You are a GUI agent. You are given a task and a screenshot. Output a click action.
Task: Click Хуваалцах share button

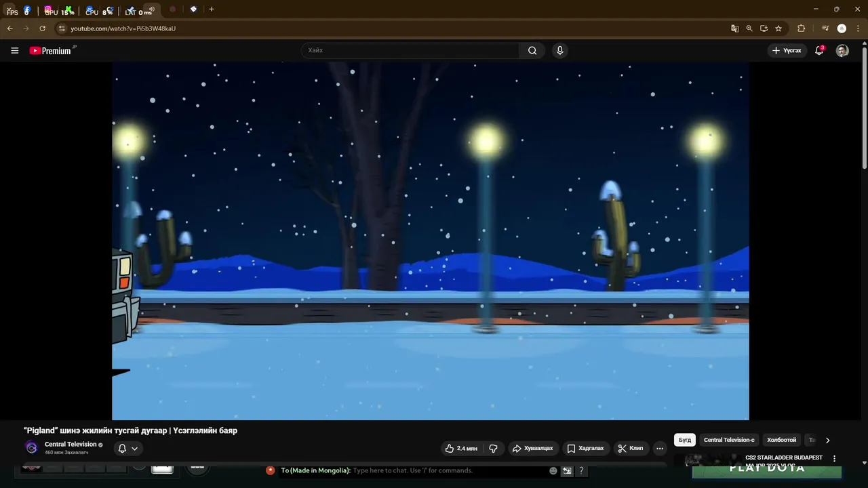pos(532,448)
